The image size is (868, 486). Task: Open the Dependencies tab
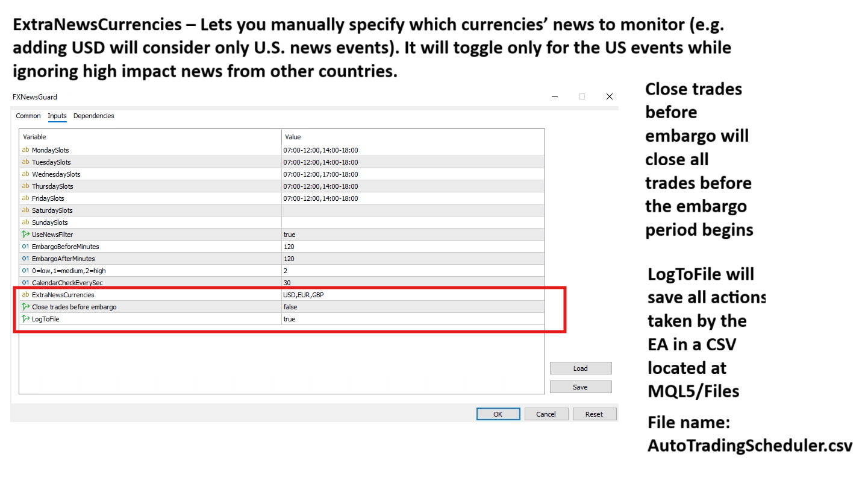93,116
